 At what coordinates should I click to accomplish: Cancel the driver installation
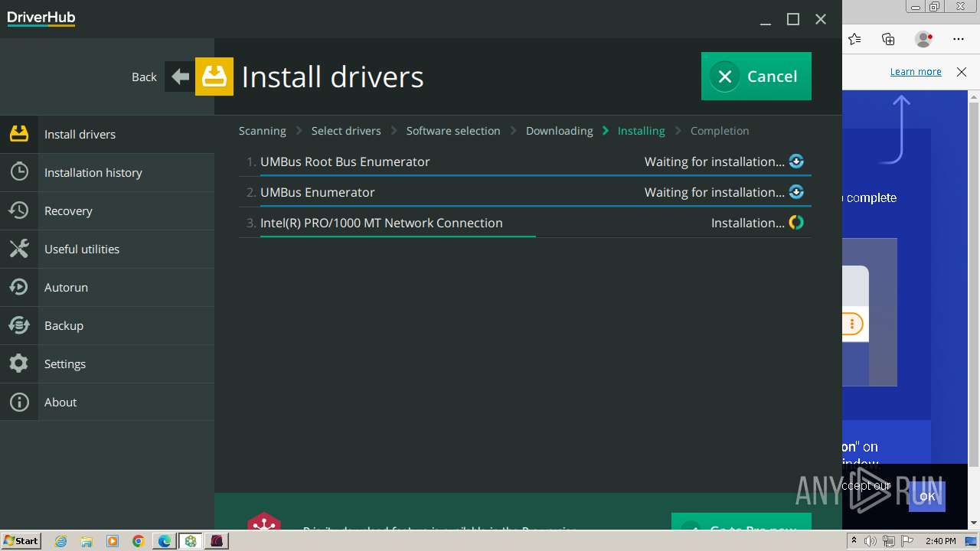tap(756, 76)
